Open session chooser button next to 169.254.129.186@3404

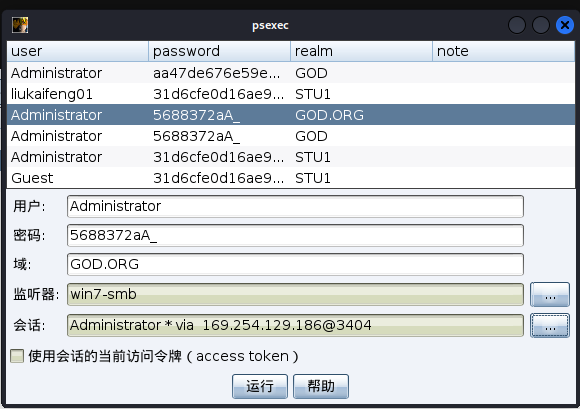pyautogui.click(x=550, y=325)
